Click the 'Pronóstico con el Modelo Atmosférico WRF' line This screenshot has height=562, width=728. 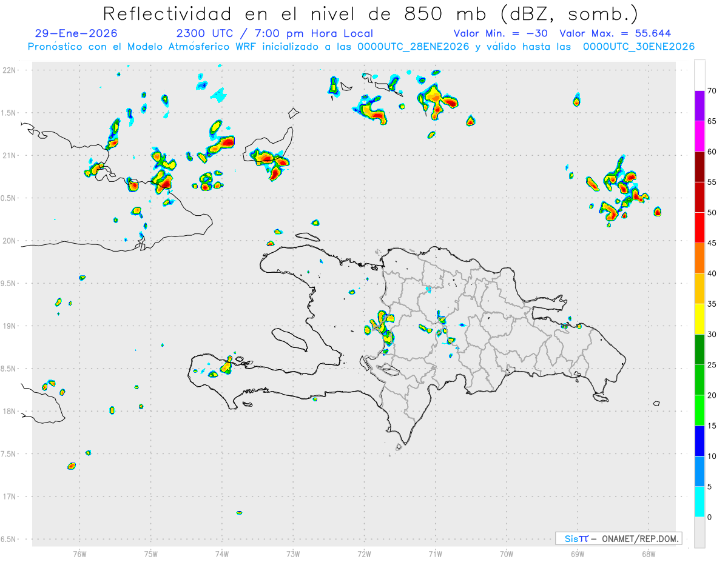(x=361, y=47)
